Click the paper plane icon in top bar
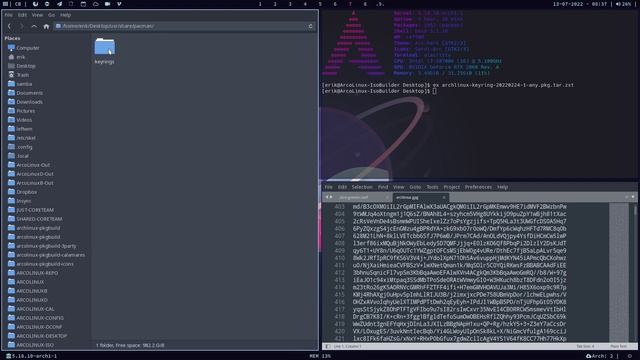This screenshot has width=640, height=360. [x=59, y=4]
